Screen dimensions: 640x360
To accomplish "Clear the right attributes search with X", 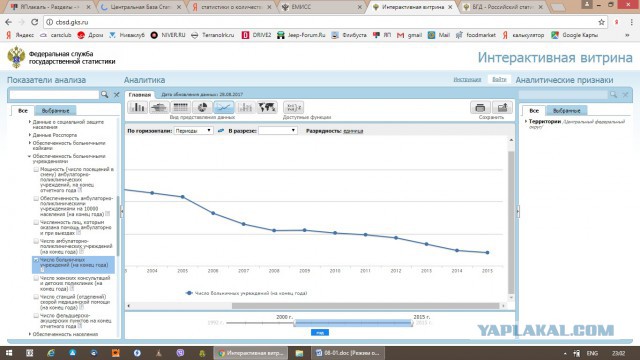I will pyautogui.click(x=625, y=95).
